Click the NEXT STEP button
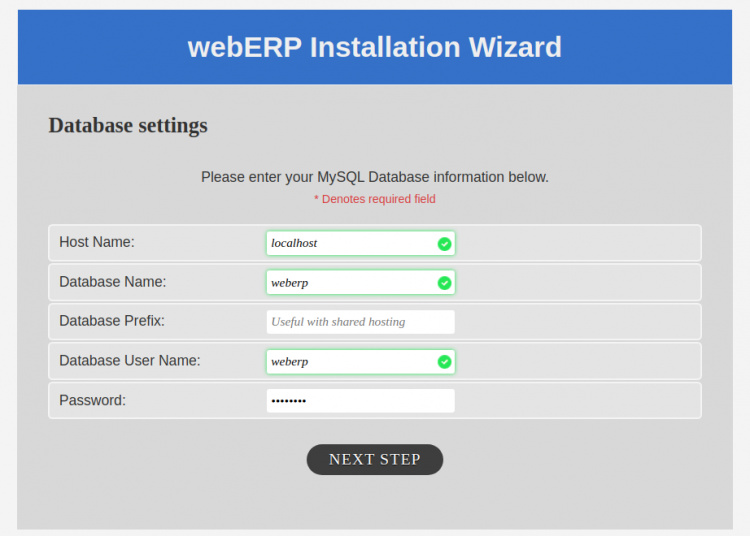 374,459
